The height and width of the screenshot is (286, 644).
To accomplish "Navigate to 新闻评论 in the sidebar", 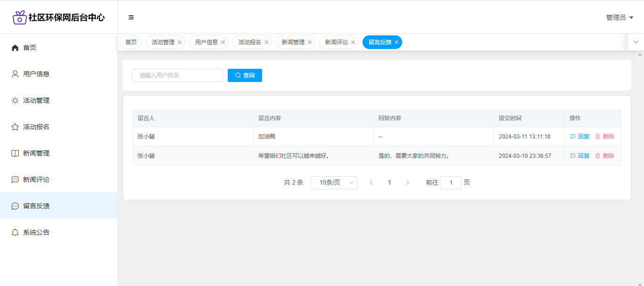I will pyautogui.click(x=36, y=180).
